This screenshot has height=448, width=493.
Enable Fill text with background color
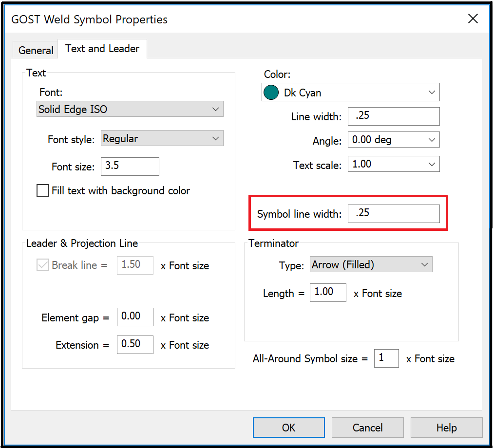point(42,190)
